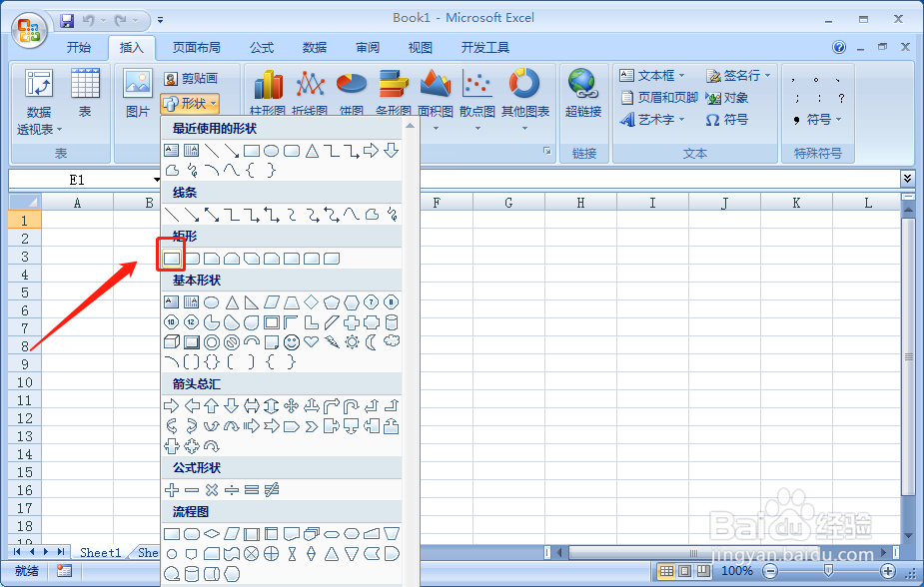Switch to the Sheet1 worksheet tab

pos(100,552)
